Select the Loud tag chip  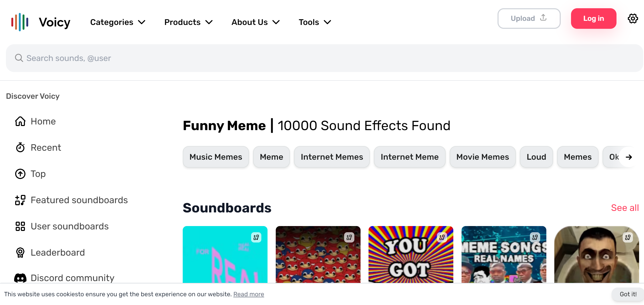point(536,157)
